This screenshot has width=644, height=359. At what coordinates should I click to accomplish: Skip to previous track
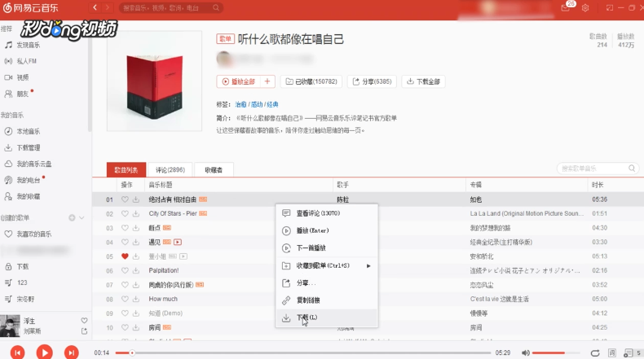[x=18, y=352]
